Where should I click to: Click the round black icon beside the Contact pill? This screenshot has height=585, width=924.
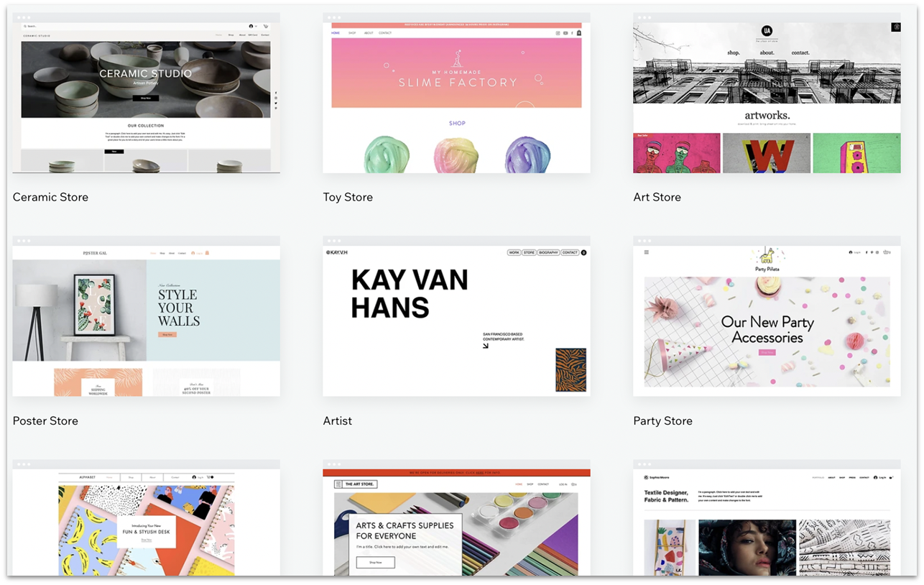(583, 253)
